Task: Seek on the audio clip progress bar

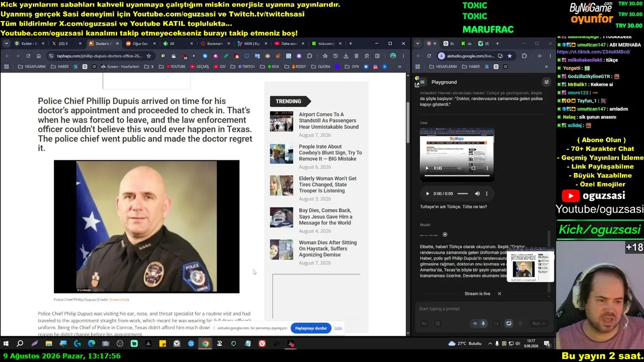Action: tap(462, 194)
